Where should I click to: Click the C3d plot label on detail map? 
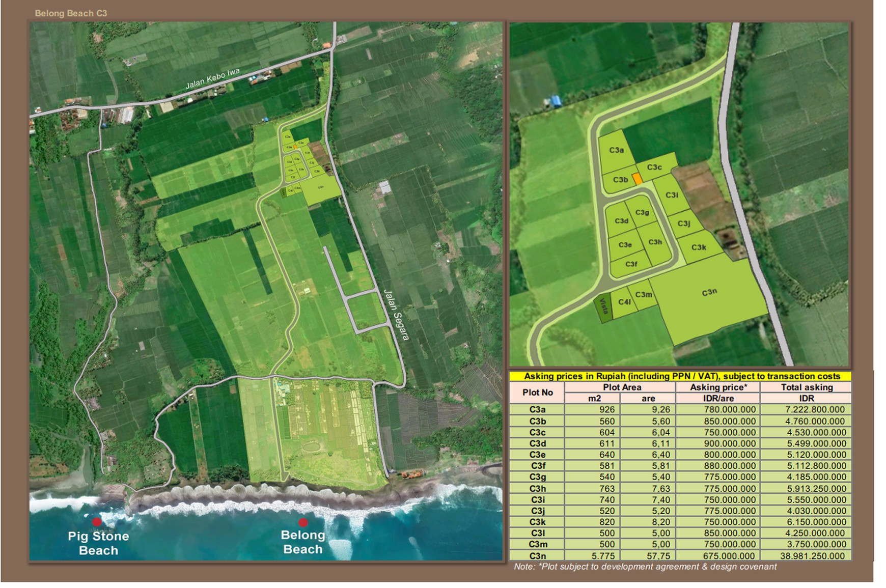click(x=621, y=221)
